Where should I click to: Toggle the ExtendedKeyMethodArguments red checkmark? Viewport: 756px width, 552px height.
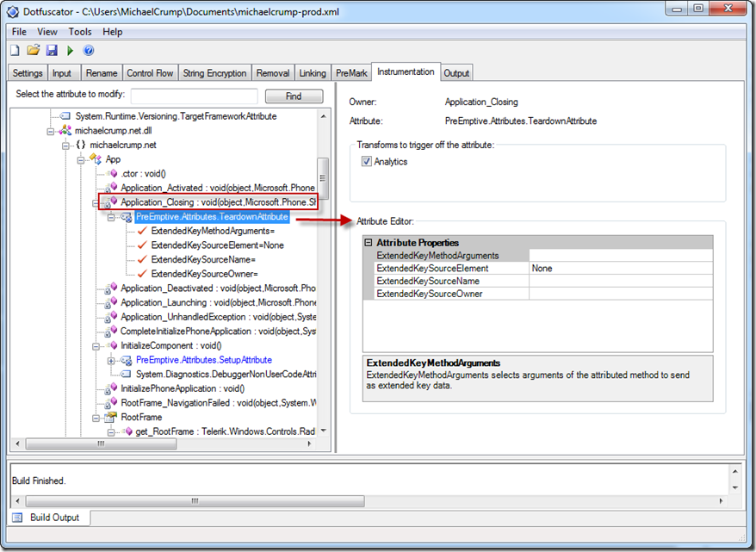tap(142, 231)
